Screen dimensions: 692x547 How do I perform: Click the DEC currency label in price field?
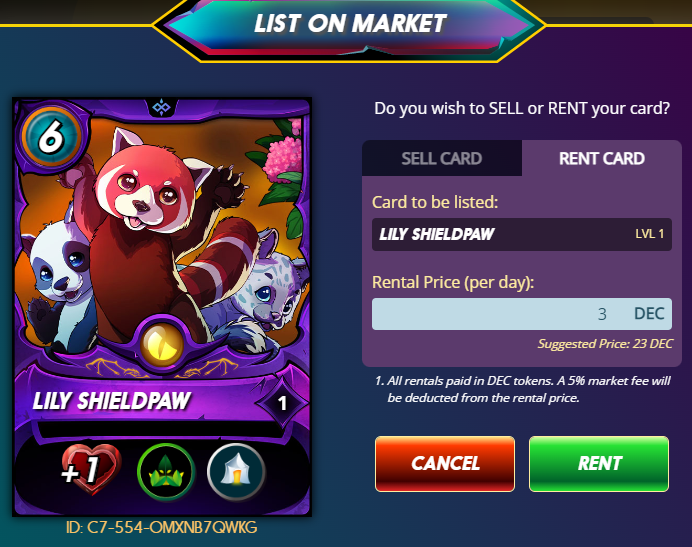[649, 313]
